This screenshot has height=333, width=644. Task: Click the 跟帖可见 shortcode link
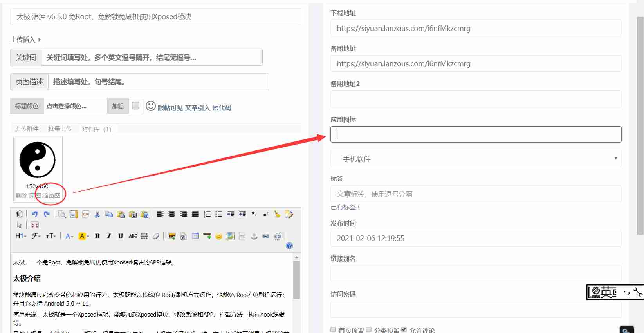pos(170,108)
